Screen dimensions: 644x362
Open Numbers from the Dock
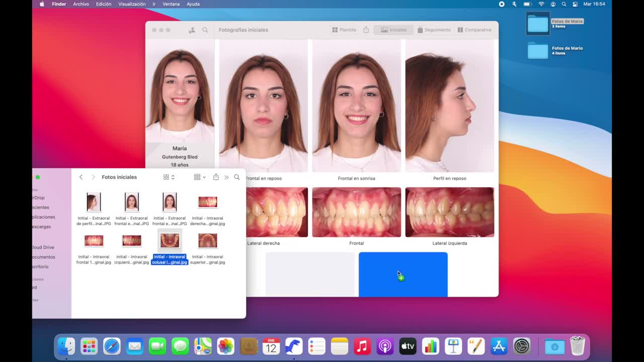(x=431, y=346)
